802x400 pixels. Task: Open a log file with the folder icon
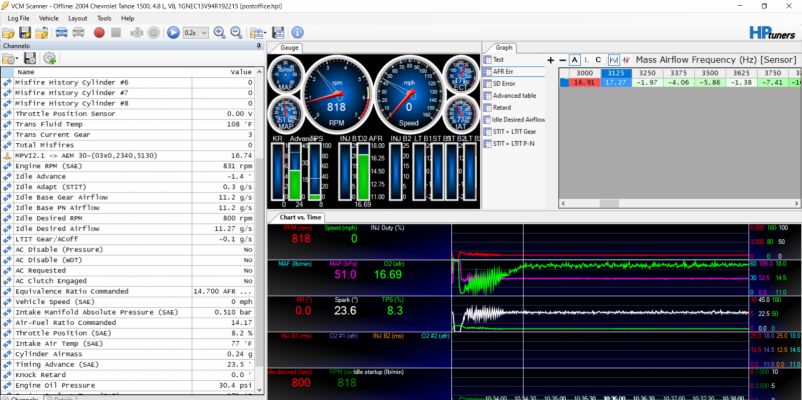pyautogui.click(x=8, y=33)
